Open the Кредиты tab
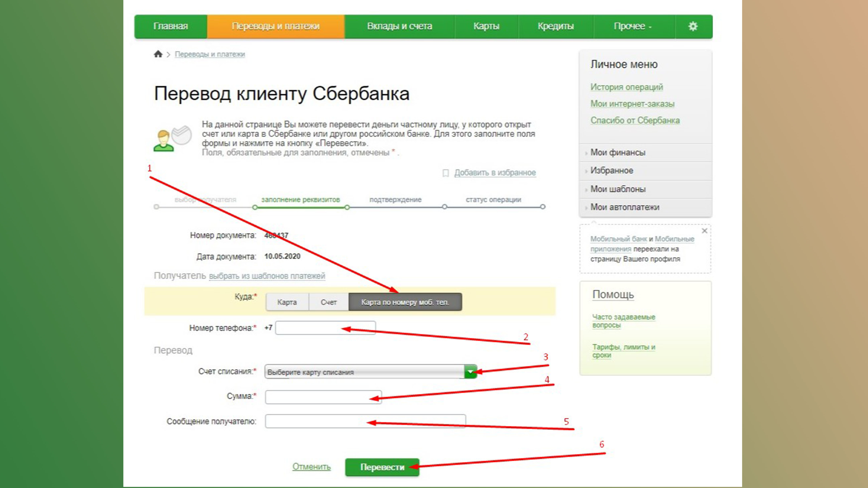868x488 pixels. (x=556, y=26)
